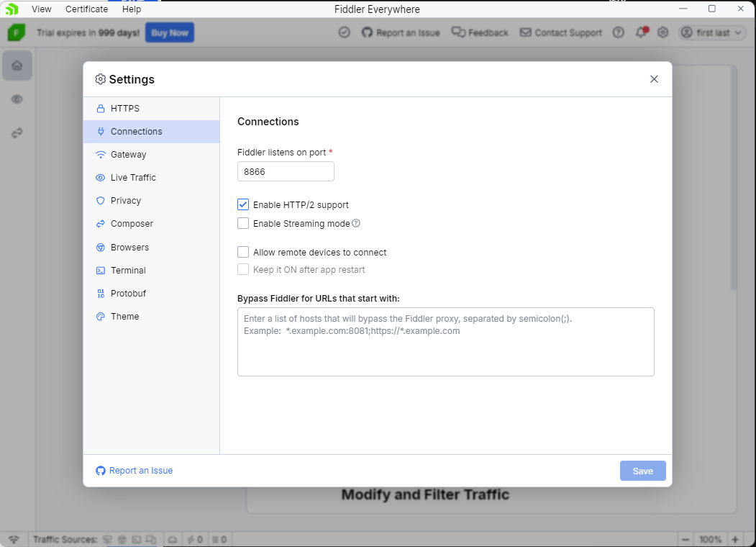756x547 pixels.
Task: Check Allow remote devices to connect
Action: pyautogui.click(x=243, y=252)
